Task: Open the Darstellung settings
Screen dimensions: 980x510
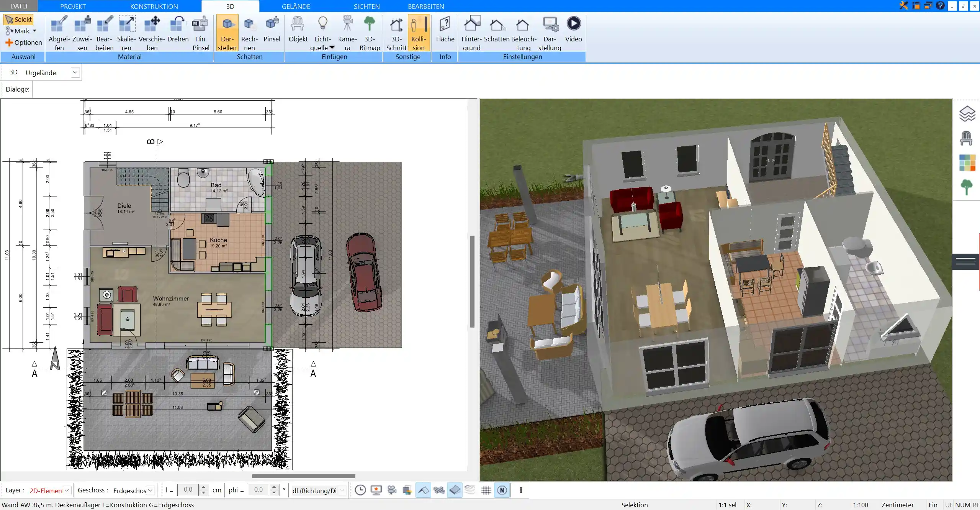Action: tap(550, 33)
